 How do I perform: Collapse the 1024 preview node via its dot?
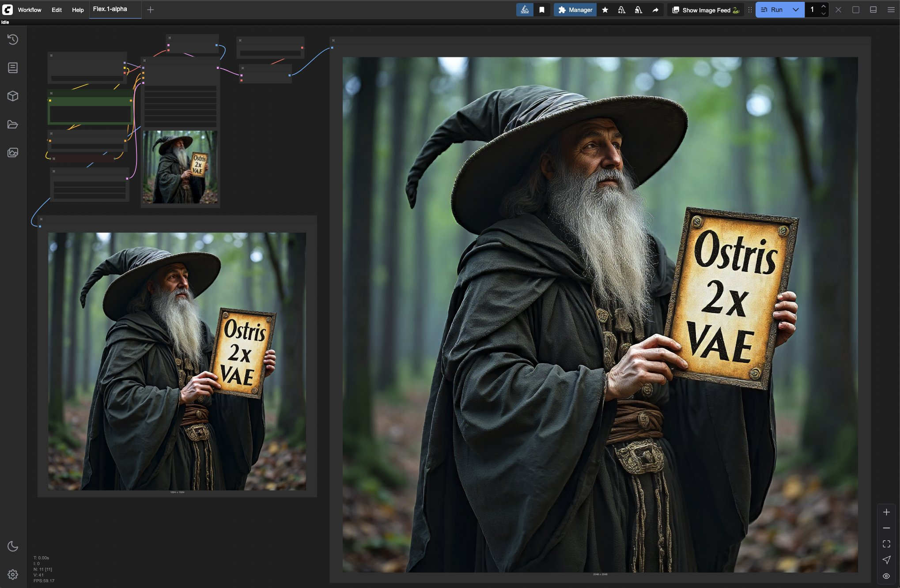click(x=41, y=219)
